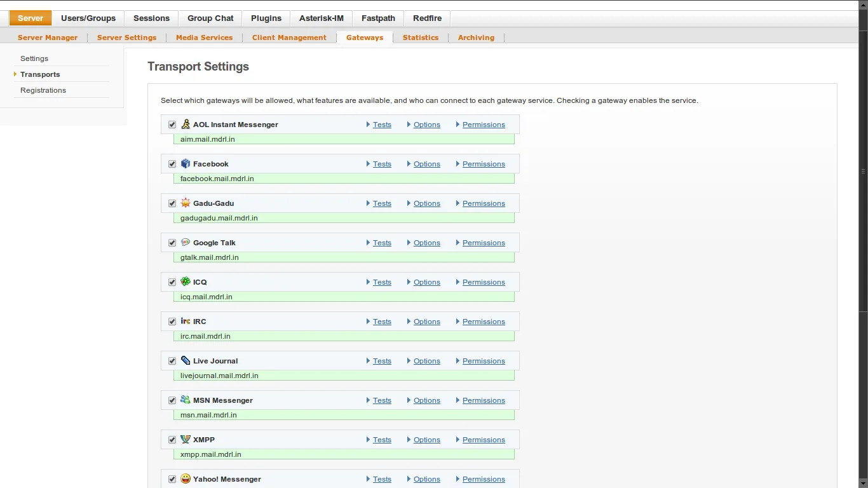Switch to the Fastpath tab
Image resolution: width=868 pixels, height=488 pixels.
[379, 18]
